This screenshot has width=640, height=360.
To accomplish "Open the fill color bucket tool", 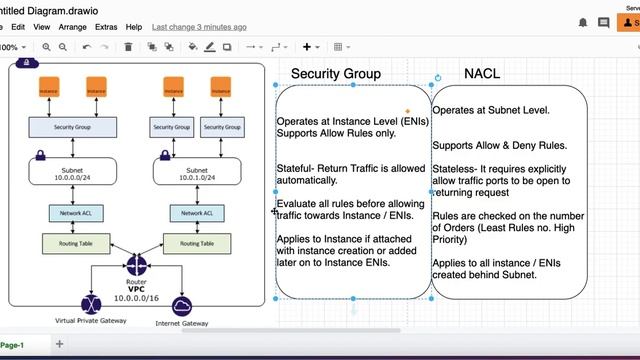I will (x=193, y=47).
